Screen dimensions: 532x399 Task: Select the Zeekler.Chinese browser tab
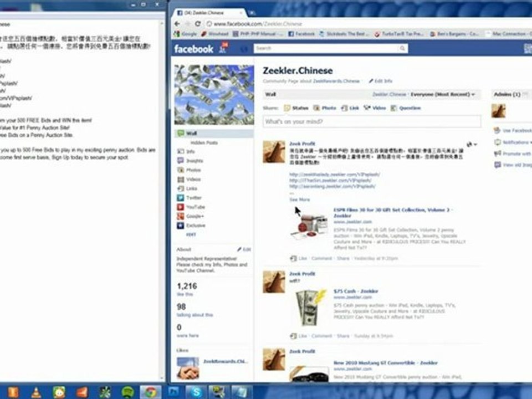pos(209,13)
